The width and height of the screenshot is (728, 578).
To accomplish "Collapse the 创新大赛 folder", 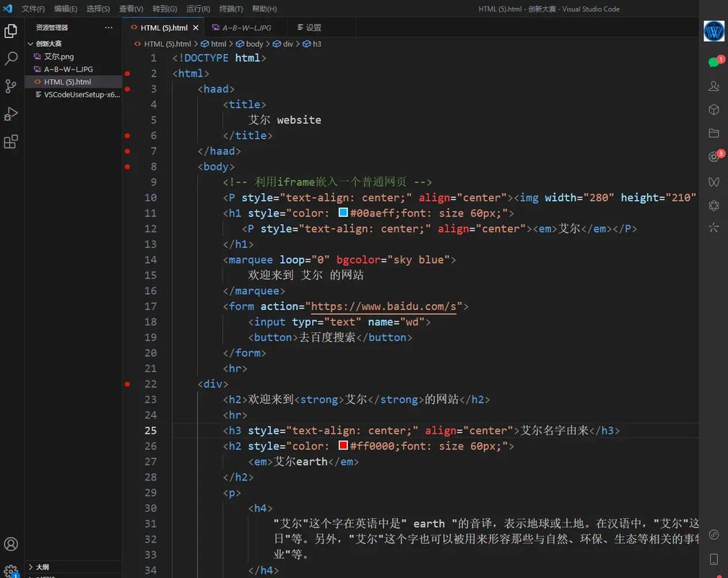I will [48, 43].
